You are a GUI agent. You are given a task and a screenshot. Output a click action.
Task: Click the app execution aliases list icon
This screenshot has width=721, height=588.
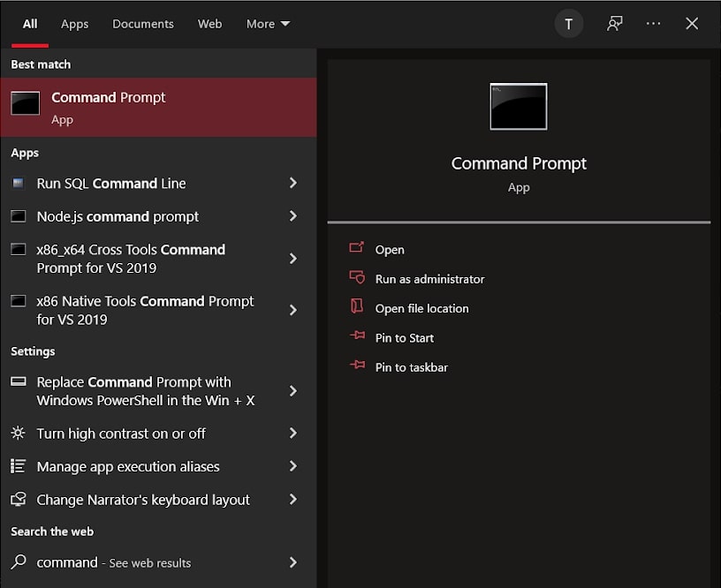click(x=18, y=466)
